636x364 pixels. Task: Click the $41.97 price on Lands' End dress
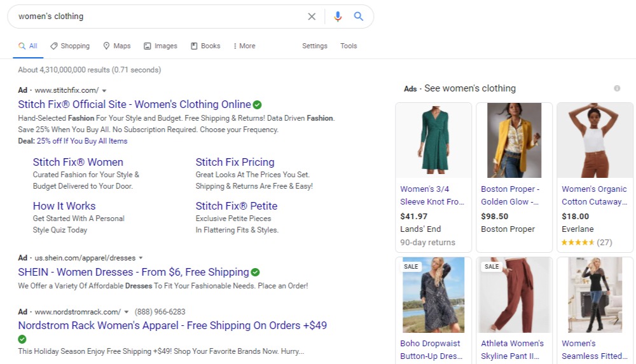click(x=414, y=217)
